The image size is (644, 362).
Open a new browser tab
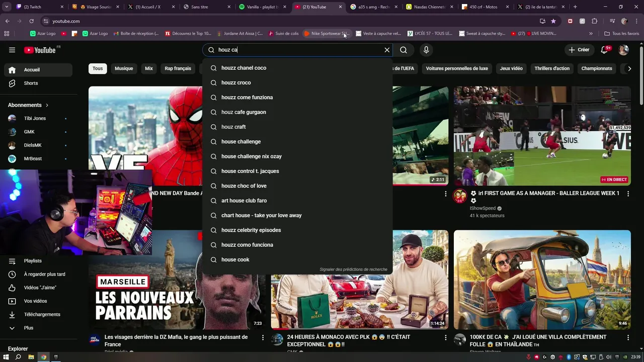(575, 7)
